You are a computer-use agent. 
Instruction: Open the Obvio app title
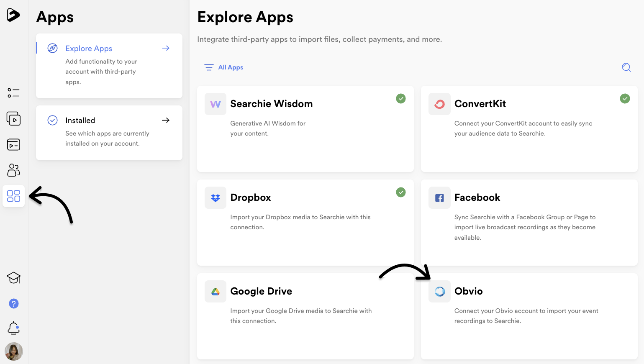tap(469, 291)
